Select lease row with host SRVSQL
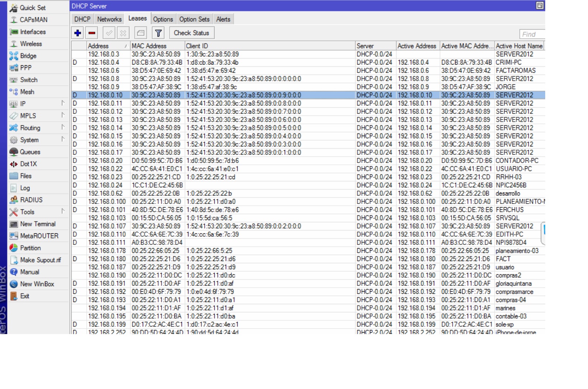This screenshot has height=389, width=588. click(308, 218)
